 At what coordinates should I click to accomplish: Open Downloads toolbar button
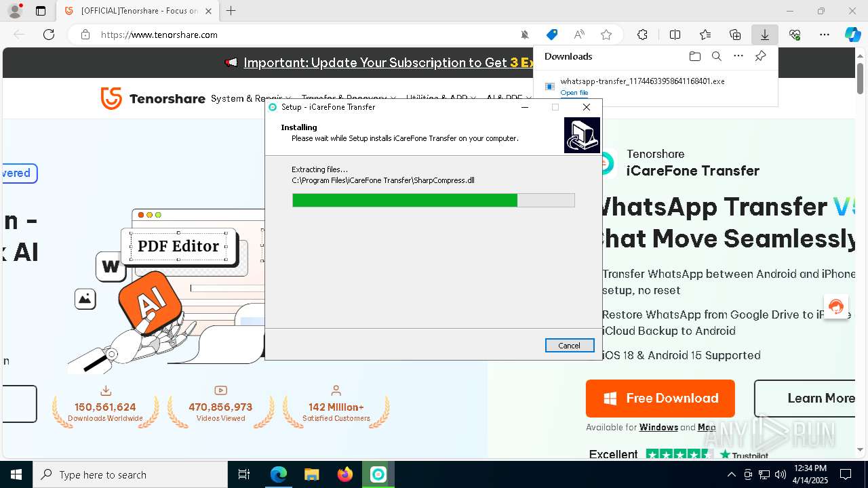click(764, 35)
